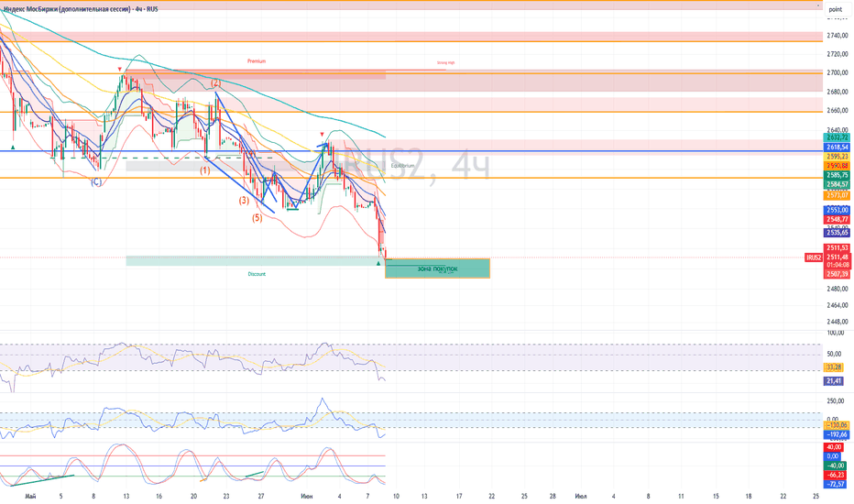This screenshot has width=854, height=504.
Task: Select the Elliott wave (2) label
Action: [x=216, y=82]
